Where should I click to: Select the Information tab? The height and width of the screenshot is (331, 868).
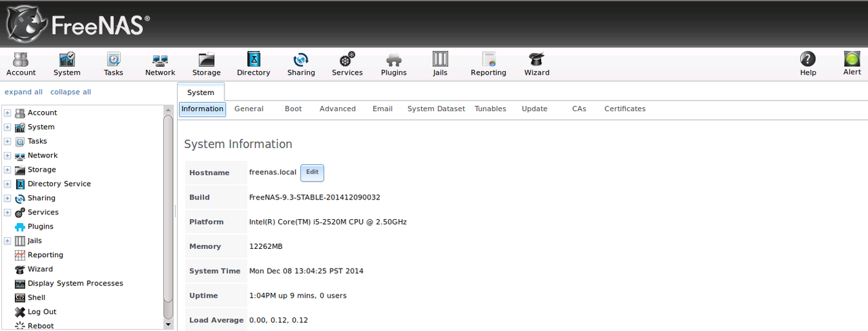pyautogui.click(x=202, y=109)
